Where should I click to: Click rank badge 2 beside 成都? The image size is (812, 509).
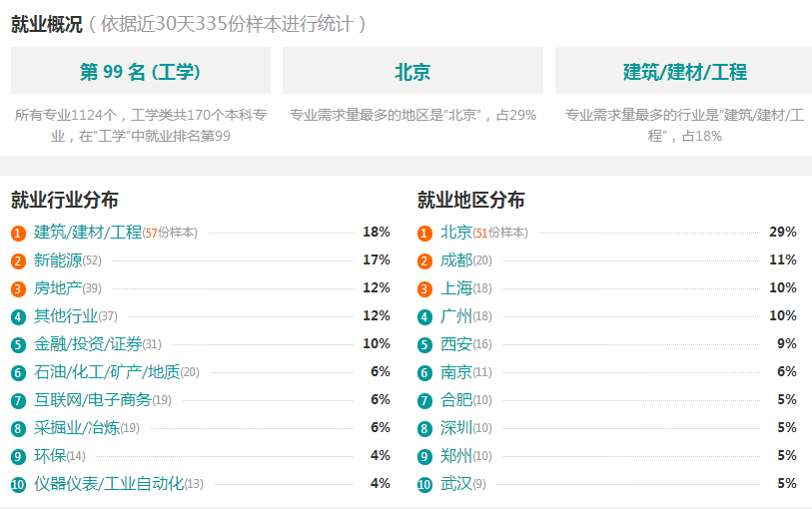tap(424, 261)
